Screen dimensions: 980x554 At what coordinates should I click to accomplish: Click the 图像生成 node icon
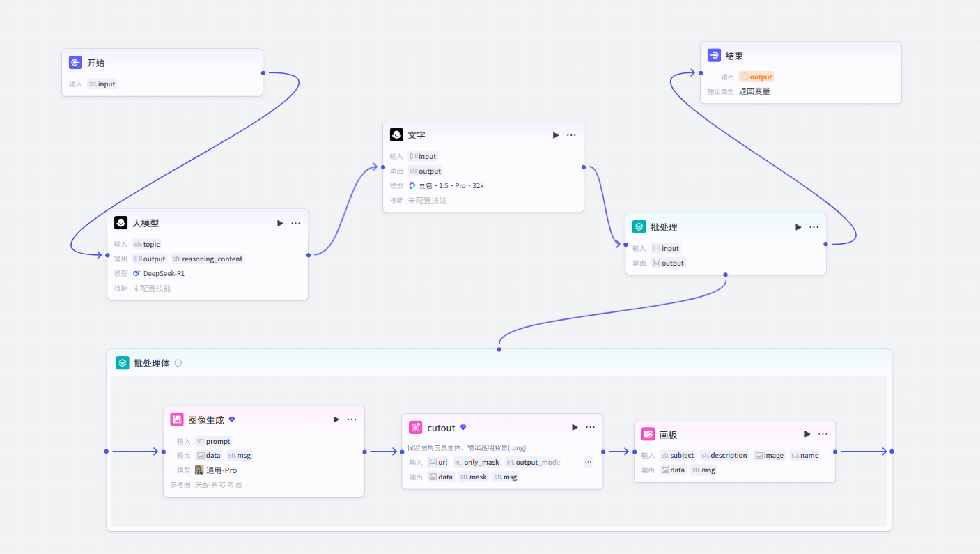177,420
